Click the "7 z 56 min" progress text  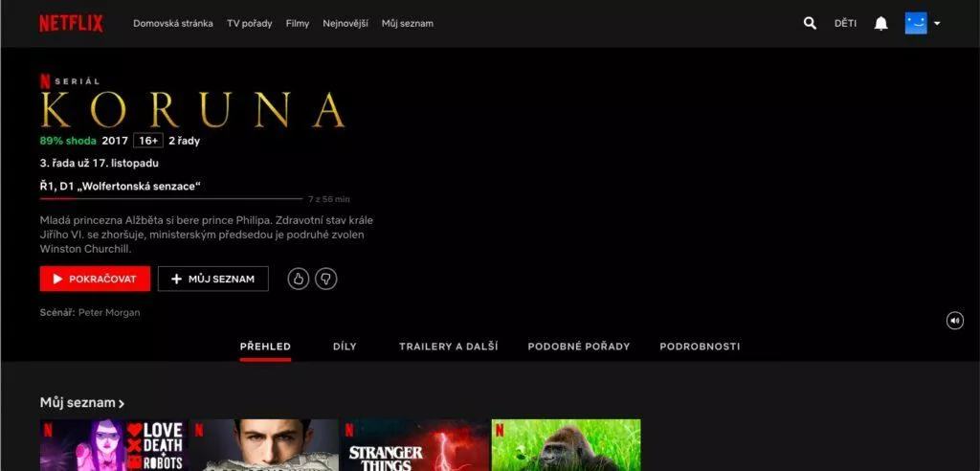[x=329, y=199]
